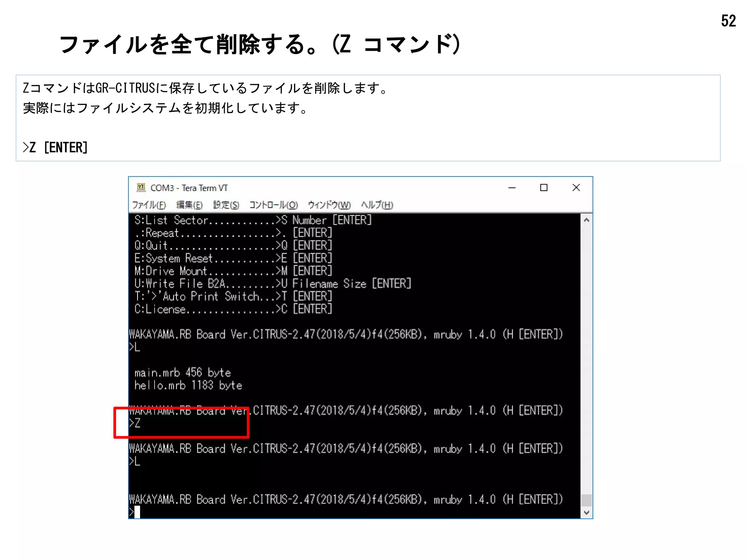Click the slide page number 52
The height and width of the screenshot is (560, 747).
[x=728, y=21]
